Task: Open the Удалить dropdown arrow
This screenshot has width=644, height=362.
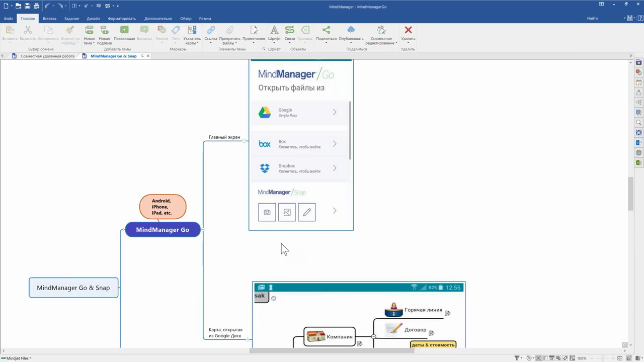Action: [x=408, y=43]
